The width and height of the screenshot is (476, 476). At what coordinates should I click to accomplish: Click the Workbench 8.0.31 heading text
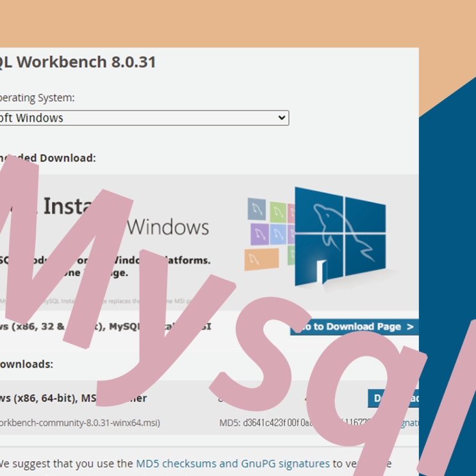tap(78, 62)
